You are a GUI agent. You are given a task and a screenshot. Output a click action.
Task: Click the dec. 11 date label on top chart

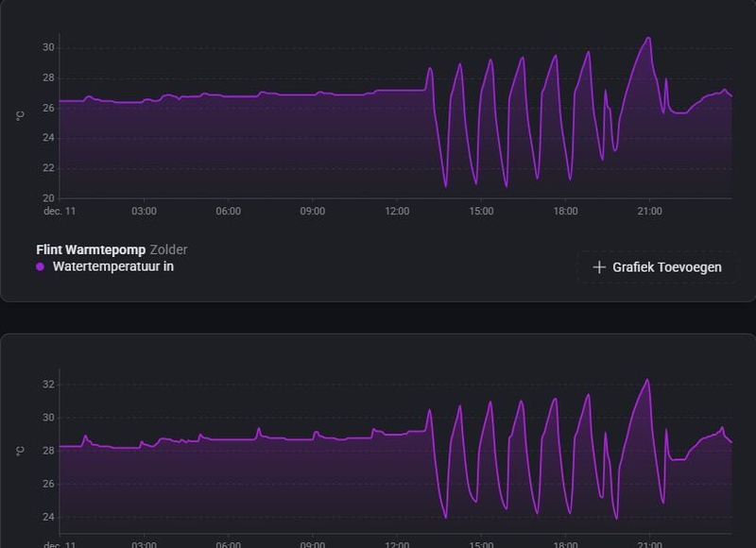click(60, 211)
